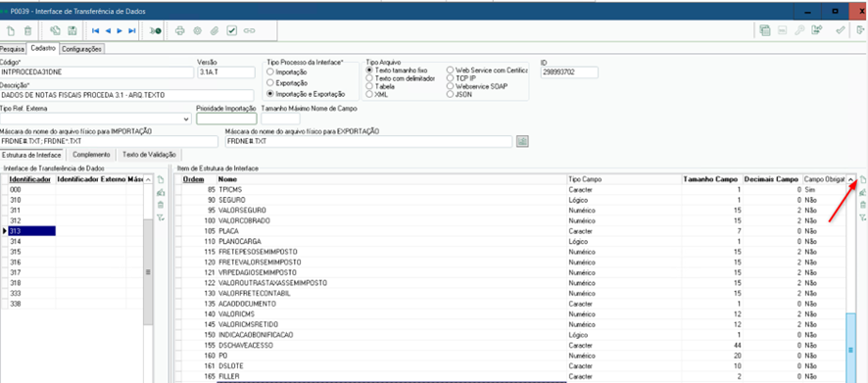Select Tabela file type radio
Viewport: 868px width, 383px height.
(369, 86)
